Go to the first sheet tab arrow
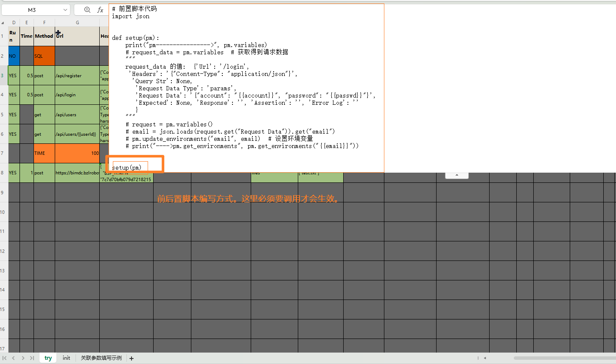 [5, 358]
